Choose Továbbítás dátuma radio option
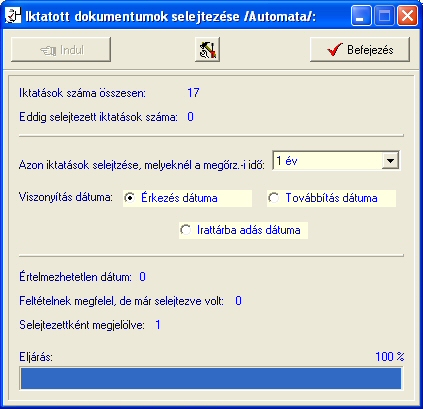The image size is (423, 409). point(273,198)
